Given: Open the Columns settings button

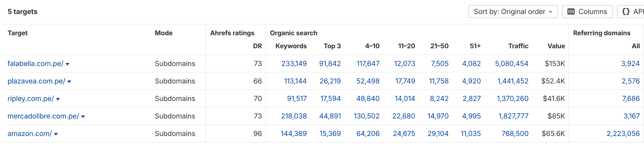Looking at the screenshot, I should click(587, 12).
